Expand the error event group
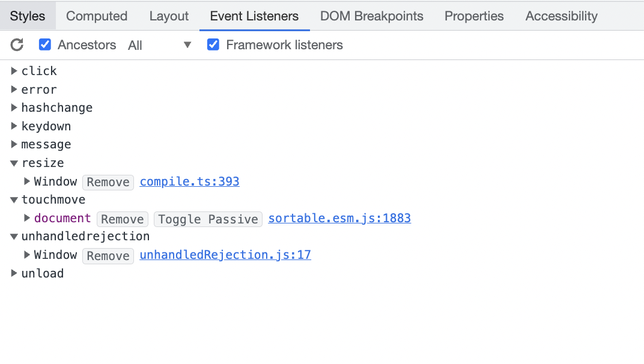Viewport: 644px width, 364px height. pyautogui.click(x=14, y=89)
